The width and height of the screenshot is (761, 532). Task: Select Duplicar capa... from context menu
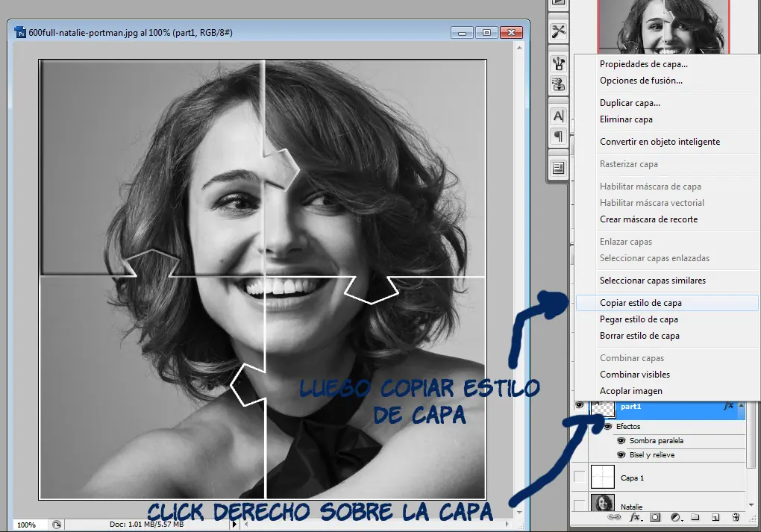[630, 103]
